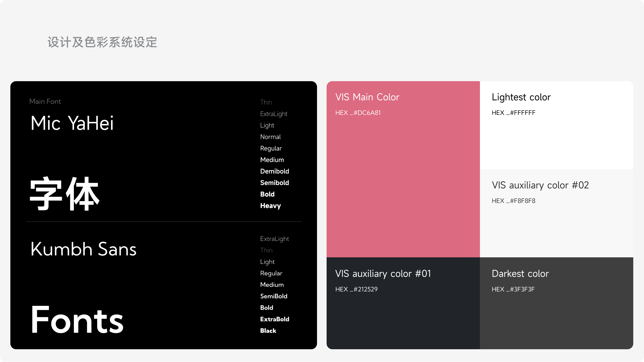Select the Heavy font weight label

pos(270,206)
